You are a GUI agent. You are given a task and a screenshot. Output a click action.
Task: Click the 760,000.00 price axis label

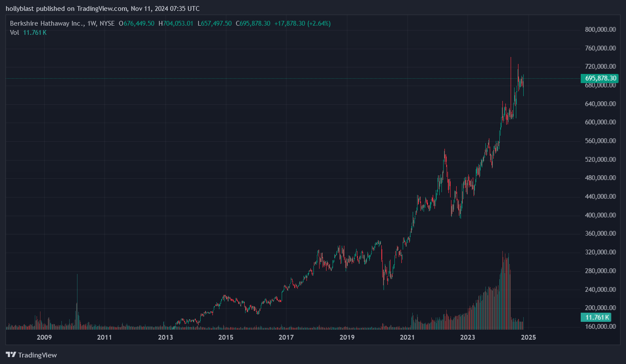point(600,48)
